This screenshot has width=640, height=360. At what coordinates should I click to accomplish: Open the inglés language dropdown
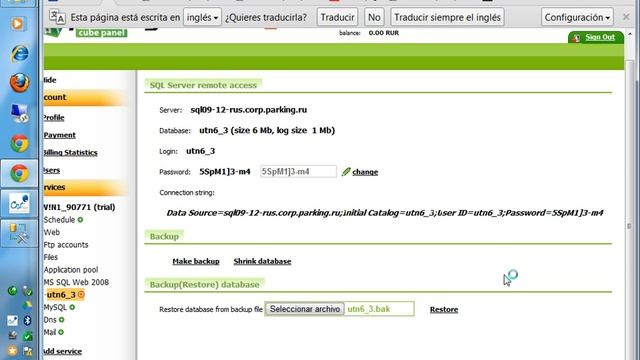(x=202, y=17)
